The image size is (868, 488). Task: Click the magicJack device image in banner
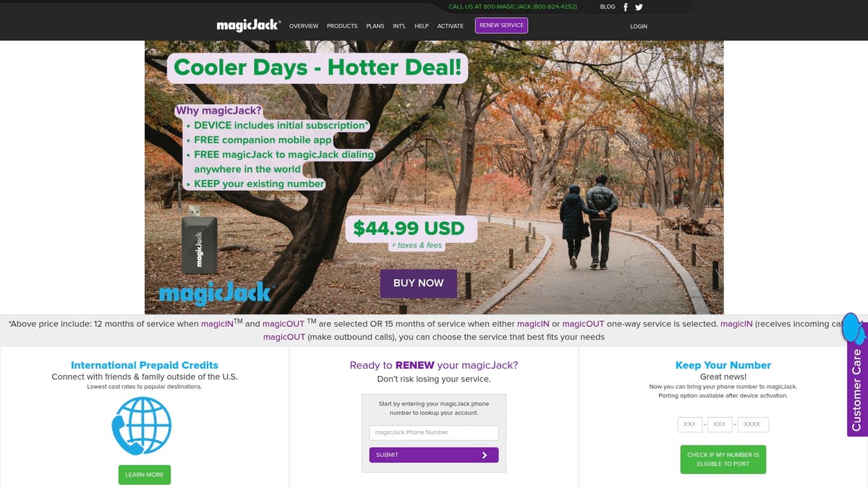(199, 241)
